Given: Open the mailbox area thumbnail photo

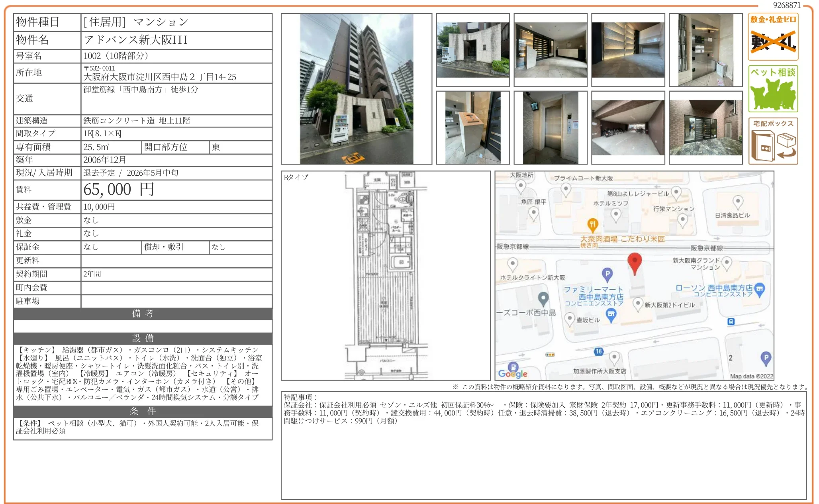Looking at the screenshot, I should (705, 50).
